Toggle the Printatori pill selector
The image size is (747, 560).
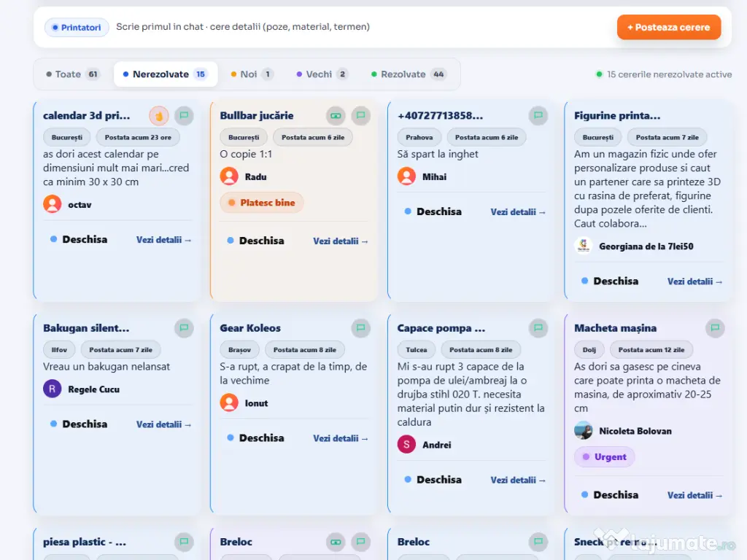[x=77, y=28]
